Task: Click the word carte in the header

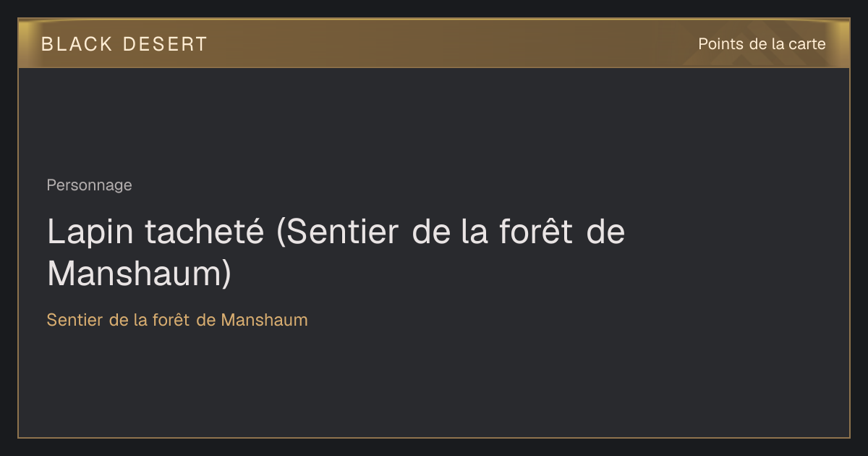Action: 807,44
